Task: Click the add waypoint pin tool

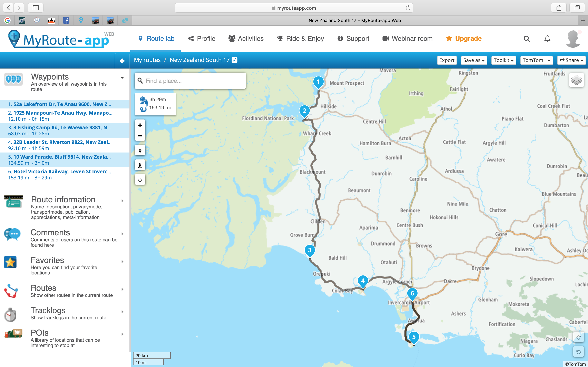Action: click(x=140, y=150)
